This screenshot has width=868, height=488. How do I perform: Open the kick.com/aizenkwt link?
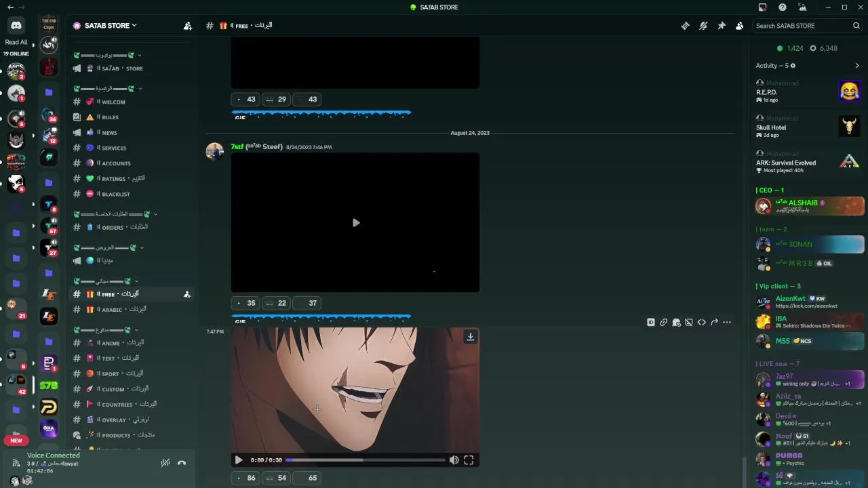coord(806,306)
